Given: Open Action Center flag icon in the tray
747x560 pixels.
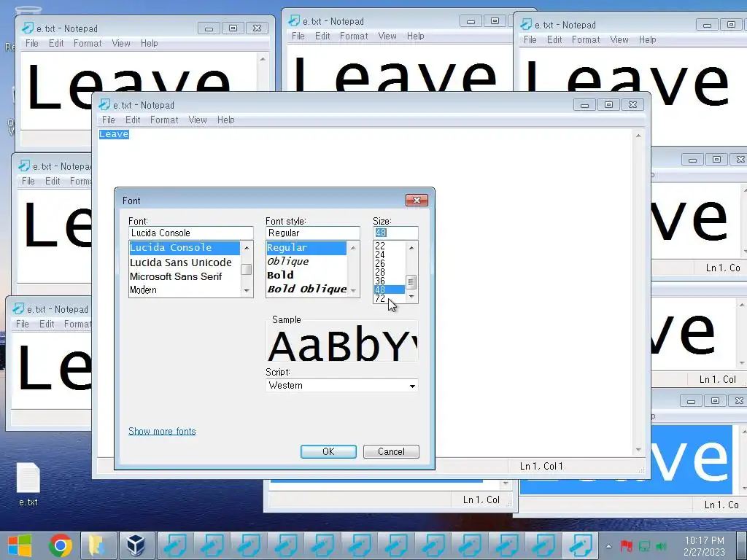Looking at the screenshot, I should pos(626,546).
